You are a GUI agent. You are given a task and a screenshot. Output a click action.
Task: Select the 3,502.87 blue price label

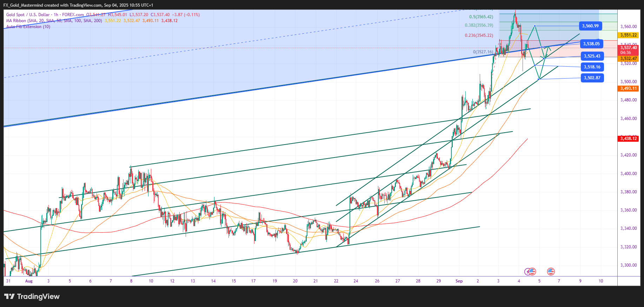tap(592, 78)
